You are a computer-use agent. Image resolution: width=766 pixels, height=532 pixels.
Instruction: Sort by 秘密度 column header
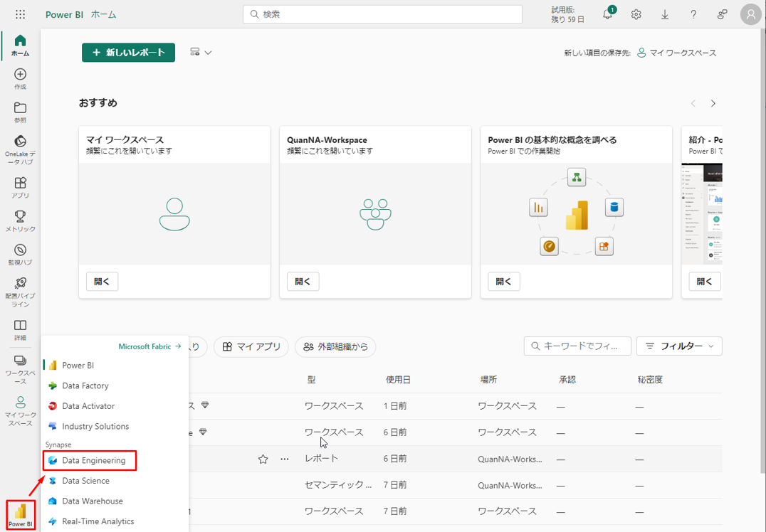point(650,379)
